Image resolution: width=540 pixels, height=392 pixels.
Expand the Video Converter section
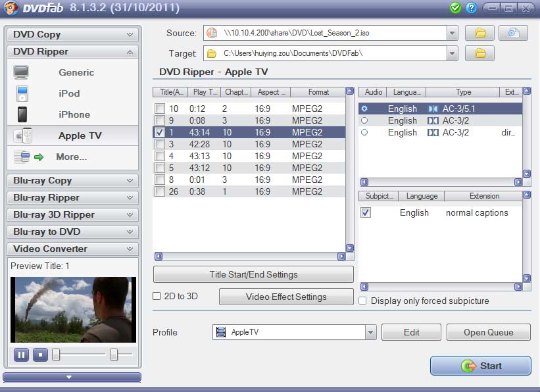72,249
